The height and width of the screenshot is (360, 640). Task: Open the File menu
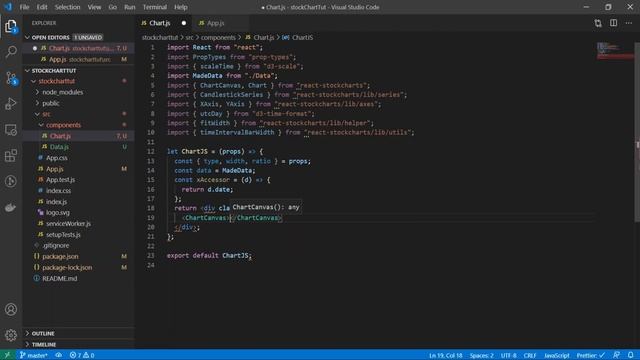(24, 7)
